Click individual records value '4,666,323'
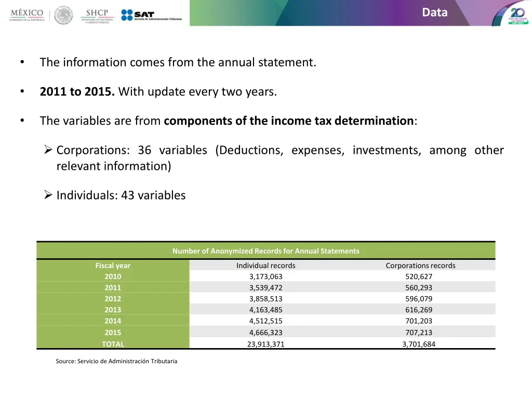Image resolution: width=532 pixels, height=399 pixels. pyautogui.click(x=265, y=333)
